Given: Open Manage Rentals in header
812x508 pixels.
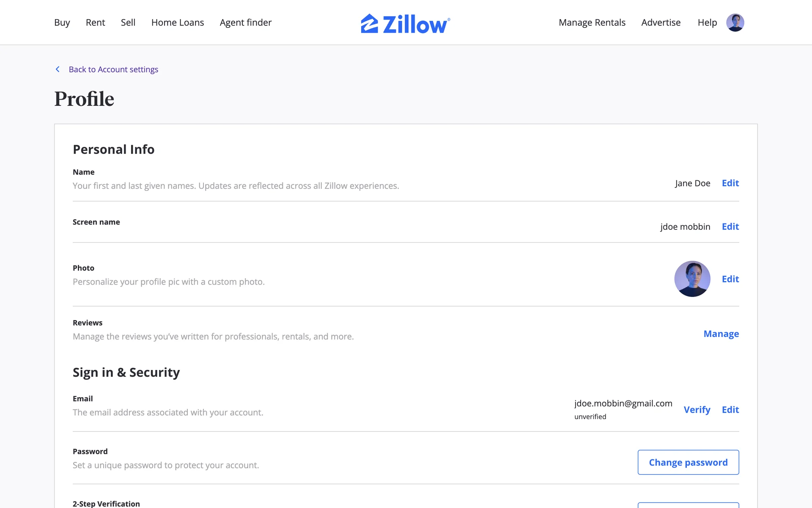Looking at the screenshot, I should coord(592,22).
